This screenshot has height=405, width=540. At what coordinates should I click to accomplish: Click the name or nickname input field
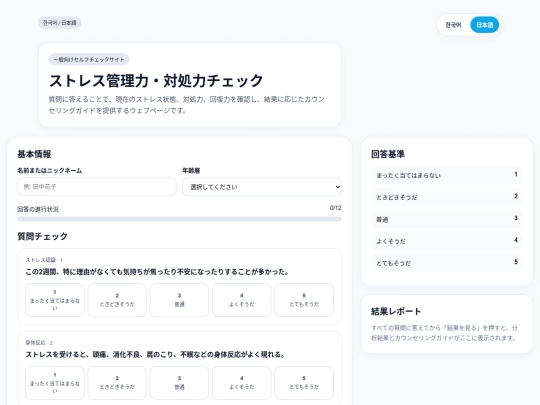point(97,187)
